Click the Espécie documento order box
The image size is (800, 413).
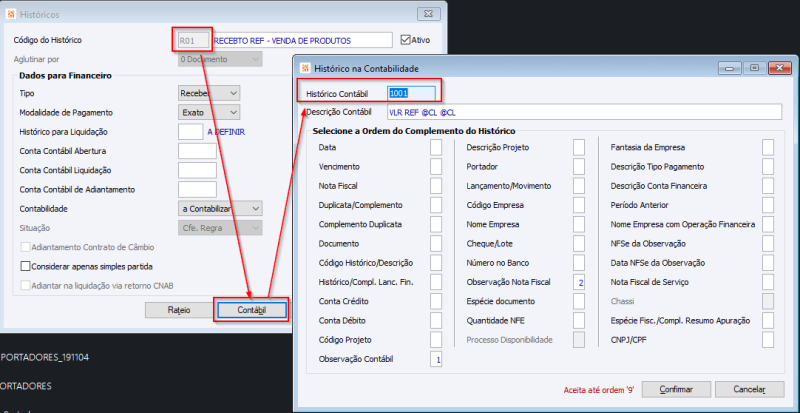click(x=579, y=301)
